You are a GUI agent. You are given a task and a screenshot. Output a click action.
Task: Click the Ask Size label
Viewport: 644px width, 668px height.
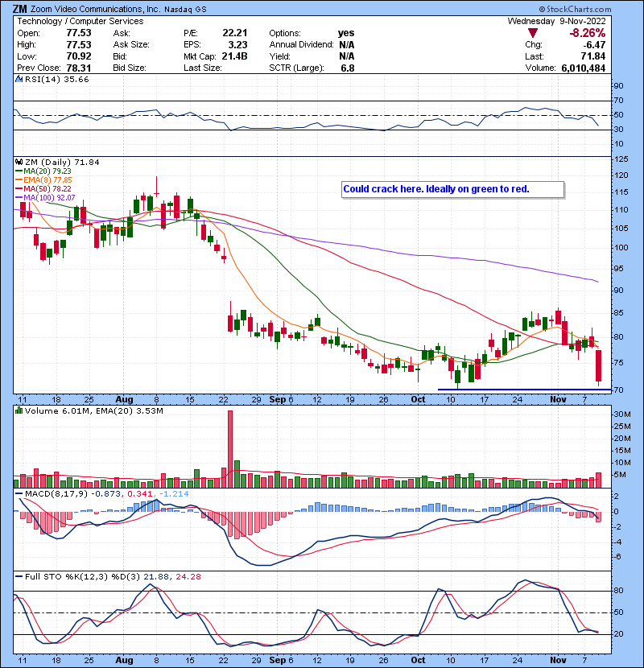coord(131,45)
